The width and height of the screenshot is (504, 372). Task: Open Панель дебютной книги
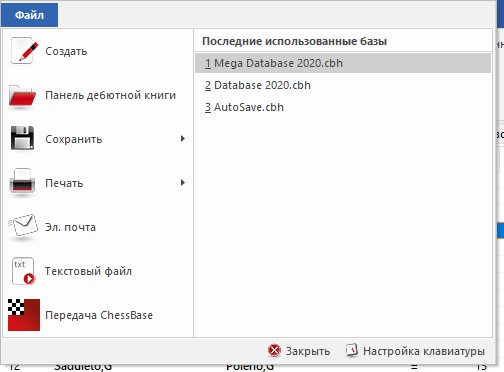(110, 95)
